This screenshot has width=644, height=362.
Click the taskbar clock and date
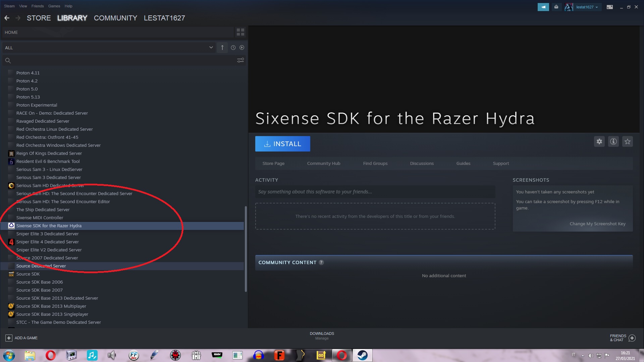(x=625, y=356)
